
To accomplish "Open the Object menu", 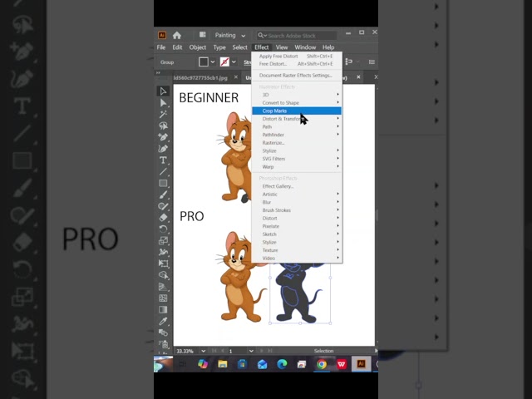I will click(198, 47).
